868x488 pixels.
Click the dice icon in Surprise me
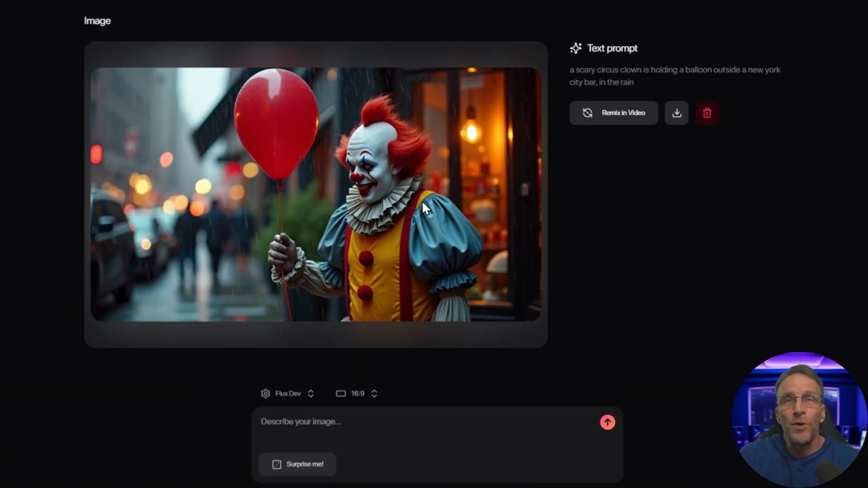(x=277, y=465)
